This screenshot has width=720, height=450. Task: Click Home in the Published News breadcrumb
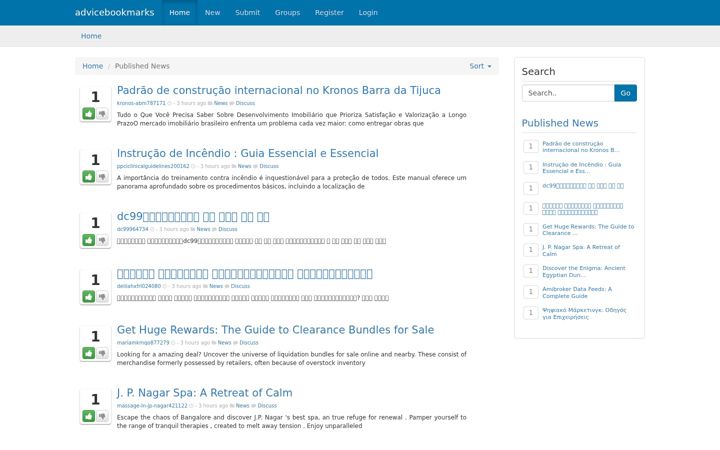click(x=93, y=66)
